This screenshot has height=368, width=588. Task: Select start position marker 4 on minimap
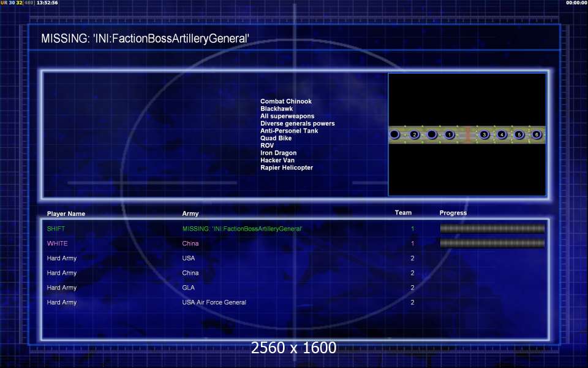tap(502, 134)
